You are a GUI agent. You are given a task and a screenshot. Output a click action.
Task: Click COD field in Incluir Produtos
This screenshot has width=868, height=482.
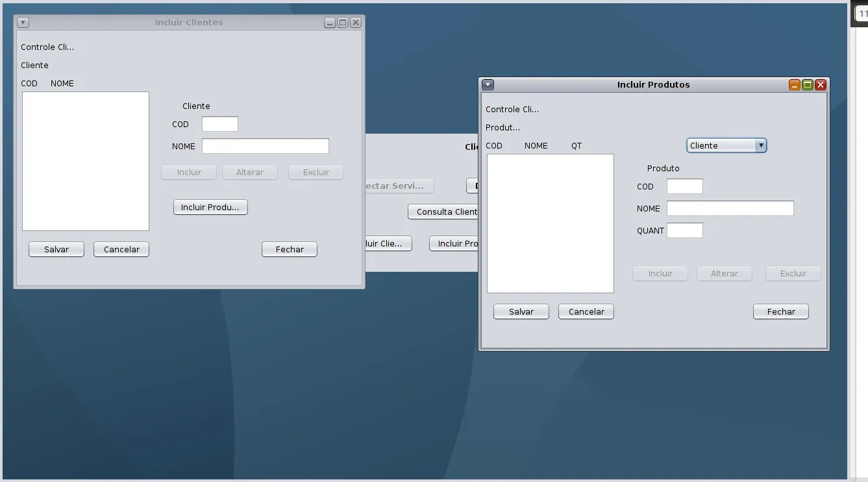point(685,186)
